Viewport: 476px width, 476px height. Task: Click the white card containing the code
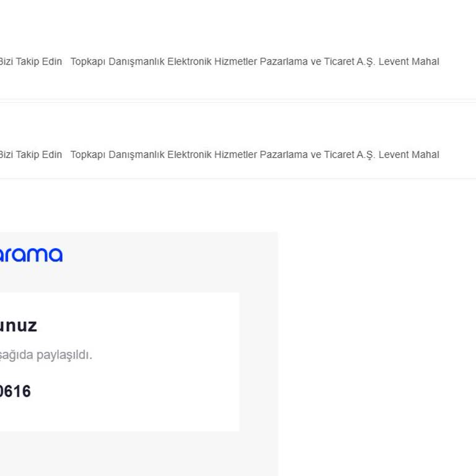click(x=120, y=362)
